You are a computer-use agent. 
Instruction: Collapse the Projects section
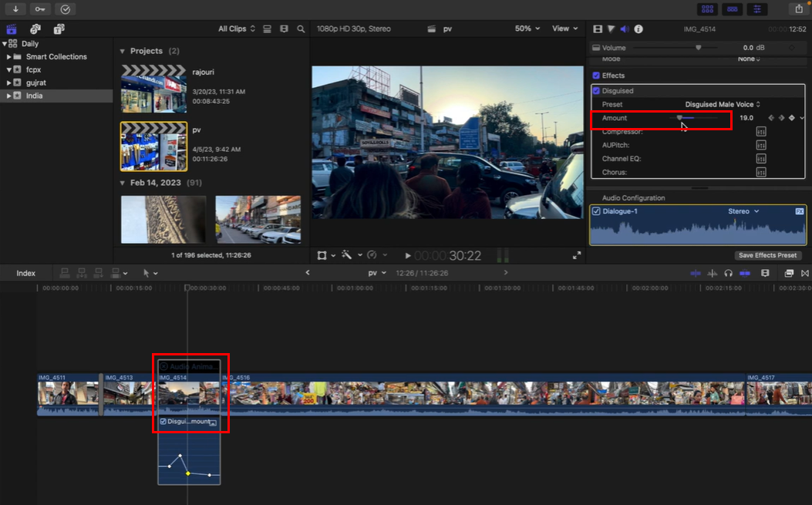pos(122,52)
